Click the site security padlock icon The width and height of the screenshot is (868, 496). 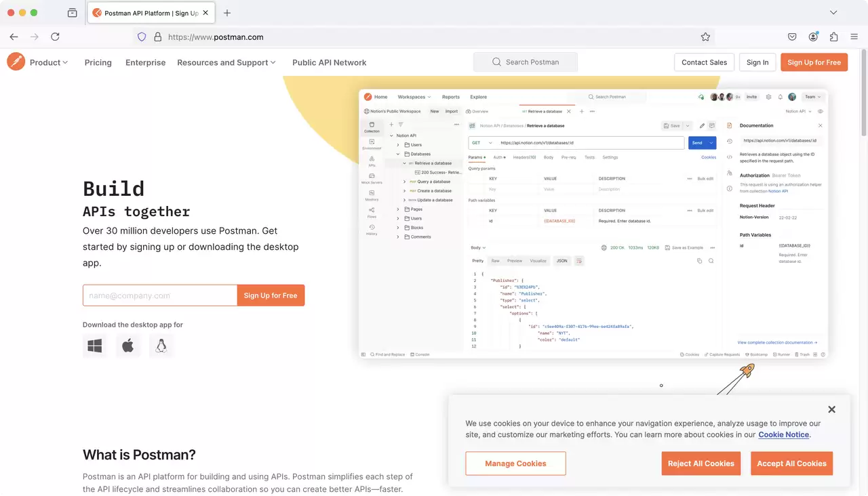pyautogui.click(x=157, y=37)
